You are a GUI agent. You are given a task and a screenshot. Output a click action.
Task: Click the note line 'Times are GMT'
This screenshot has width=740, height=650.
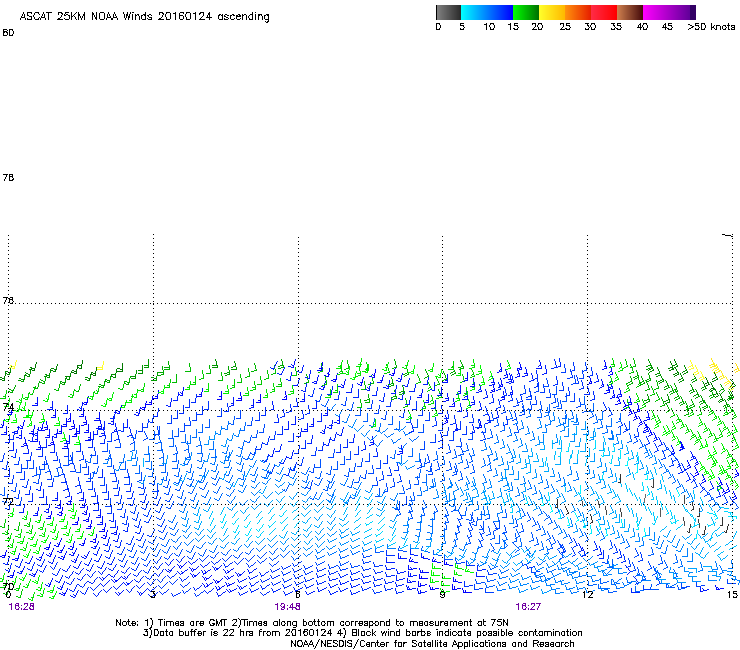tap(193, 623)
